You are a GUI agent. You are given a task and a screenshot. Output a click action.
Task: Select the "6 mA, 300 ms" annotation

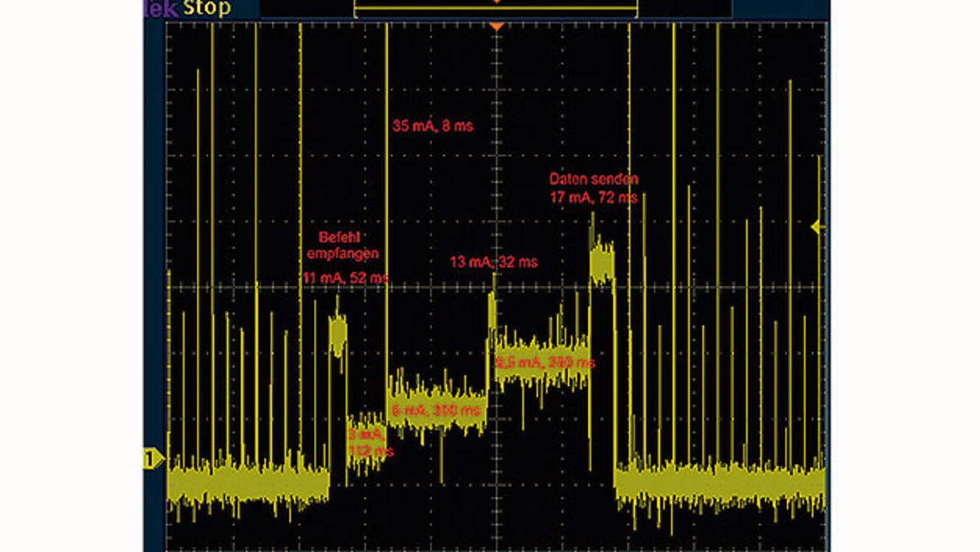click(x=436, y=410)
